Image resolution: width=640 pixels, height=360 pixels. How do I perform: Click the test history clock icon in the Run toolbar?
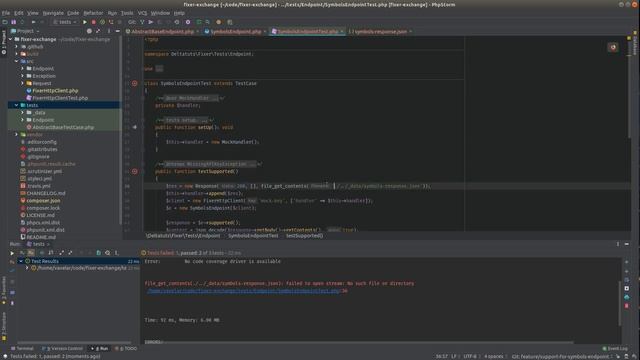click(107, 253)
